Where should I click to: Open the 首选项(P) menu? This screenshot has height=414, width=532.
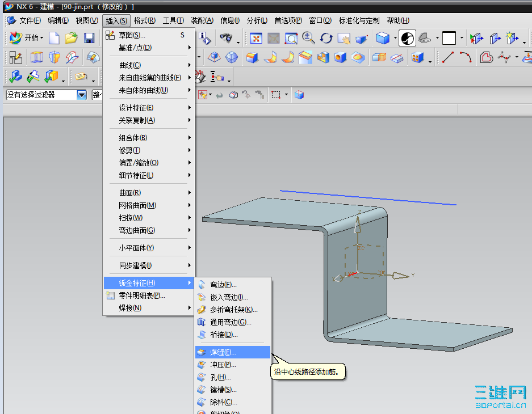click(x=288, y=20)
